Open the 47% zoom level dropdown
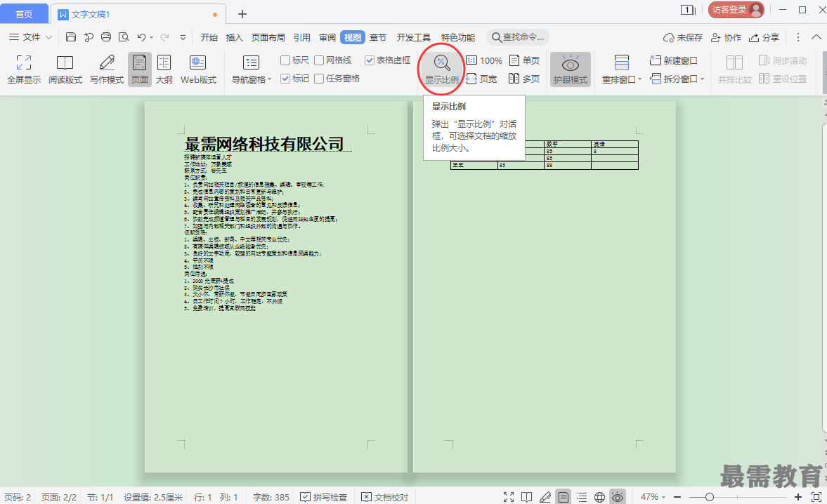 tap(663, 497)
